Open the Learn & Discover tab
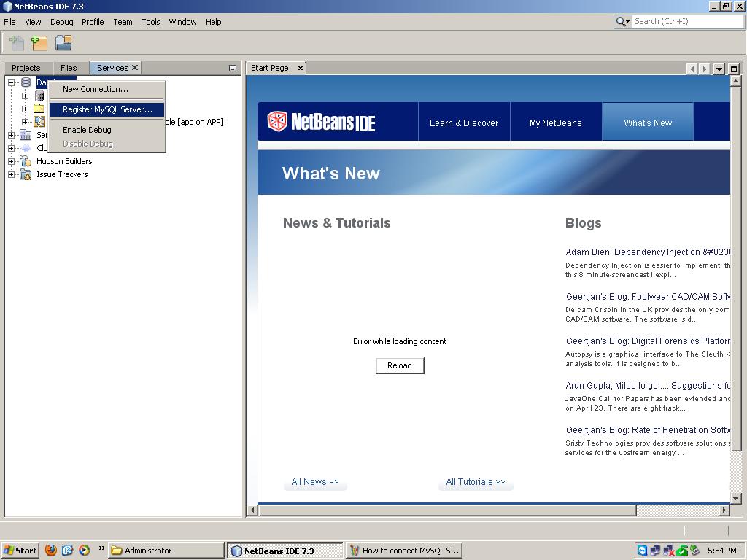The image size is (747, 560). 464,122
